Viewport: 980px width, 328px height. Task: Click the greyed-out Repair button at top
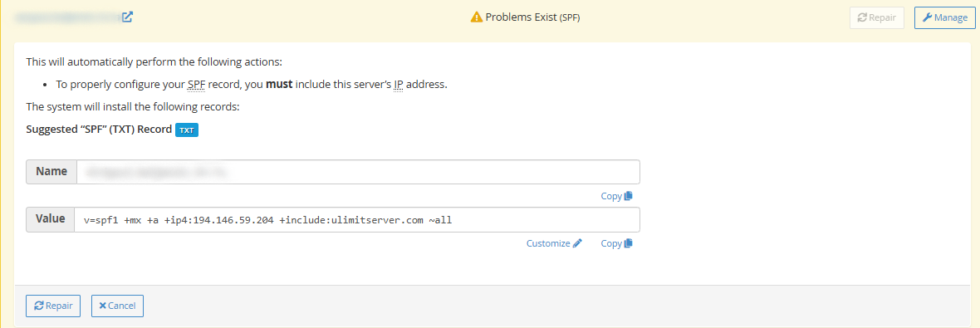877,17
